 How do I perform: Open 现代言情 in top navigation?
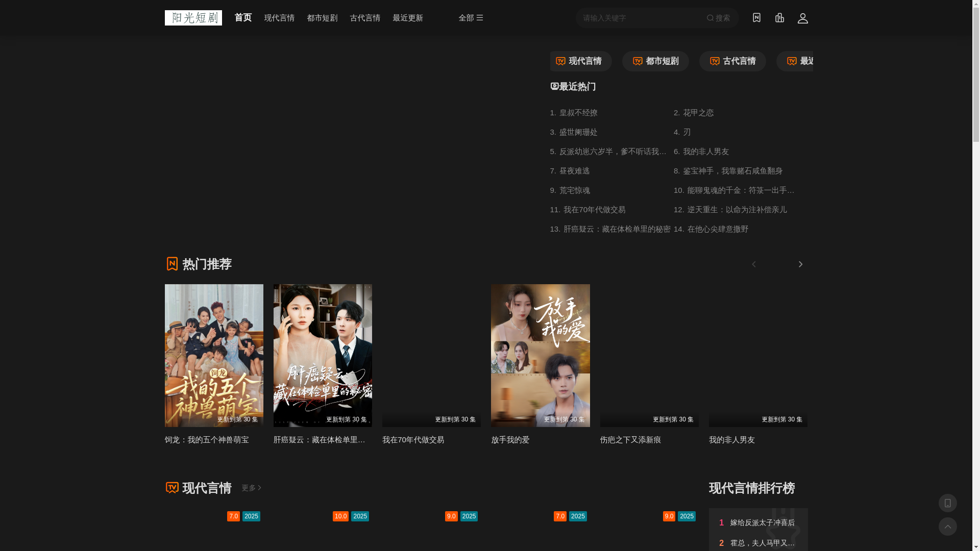(x=279, y=18)
